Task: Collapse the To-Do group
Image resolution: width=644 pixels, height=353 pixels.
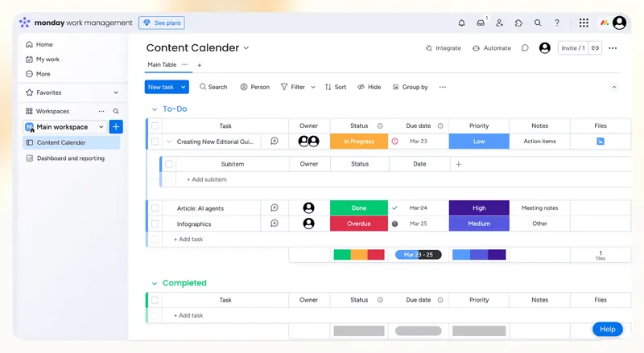Action: tap(155, 109)
